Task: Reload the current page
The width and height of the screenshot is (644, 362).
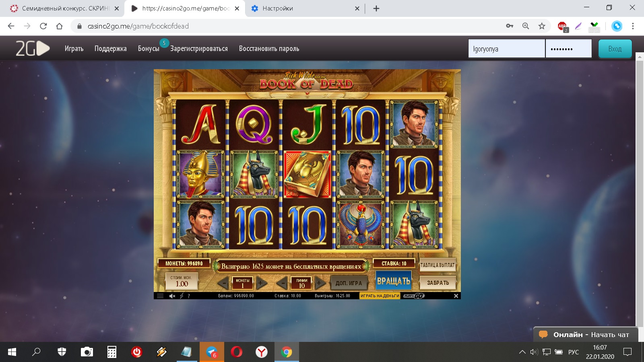Action: 43,26
